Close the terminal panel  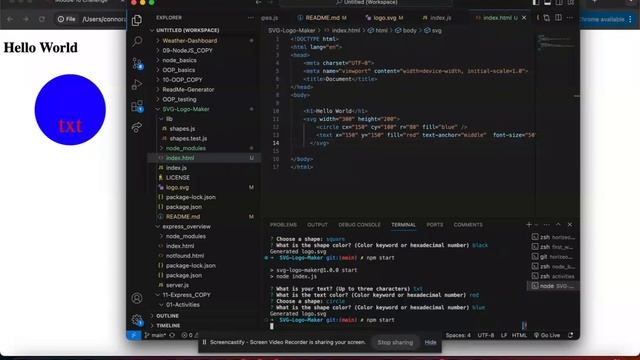coord(570,224)
